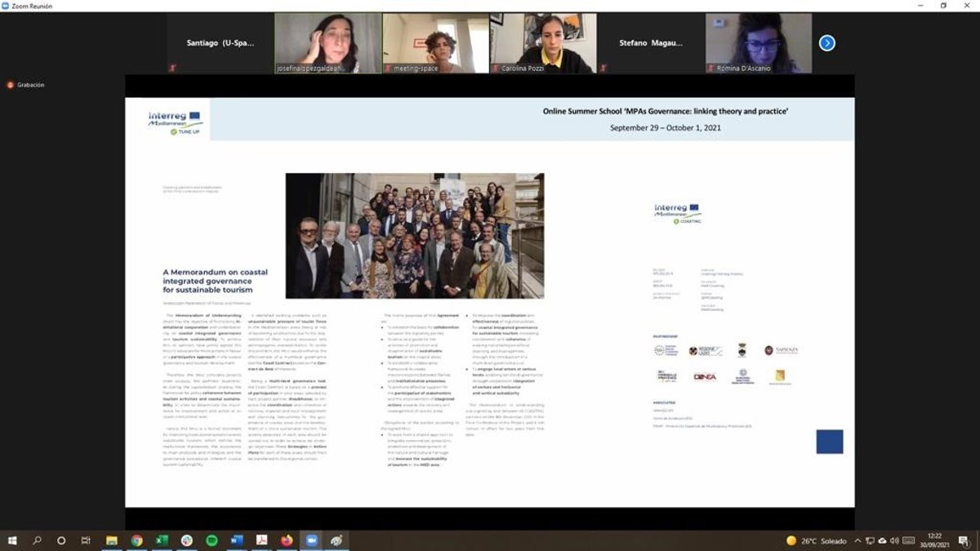This screenshot has width=980, height=551.
Task: Select Carolina Pozzi's video thumbnail
Action: (x=543, y=43)
